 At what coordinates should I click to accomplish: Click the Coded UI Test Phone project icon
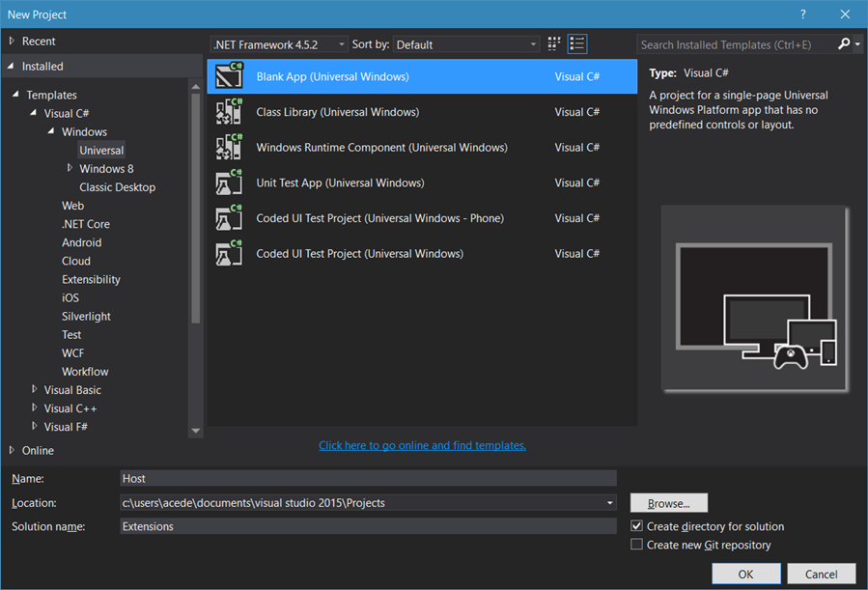click(x=229, y=217)
